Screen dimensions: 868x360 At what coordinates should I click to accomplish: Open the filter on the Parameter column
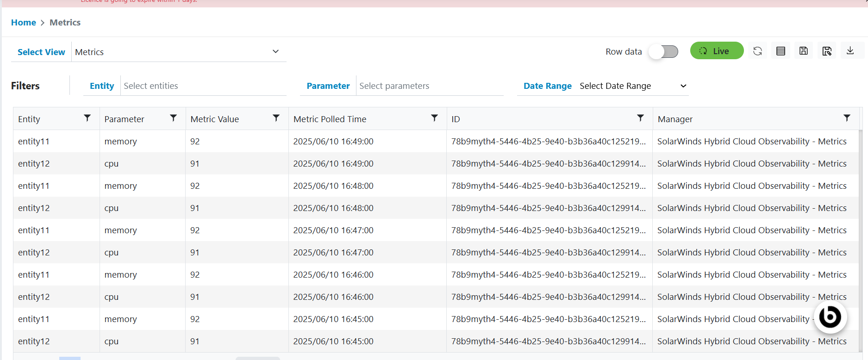coord(174,118)
